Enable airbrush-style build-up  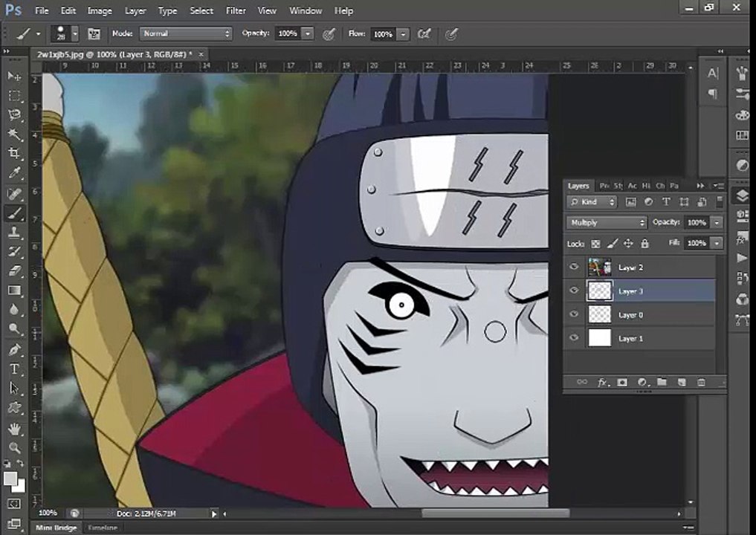[424, 33]
